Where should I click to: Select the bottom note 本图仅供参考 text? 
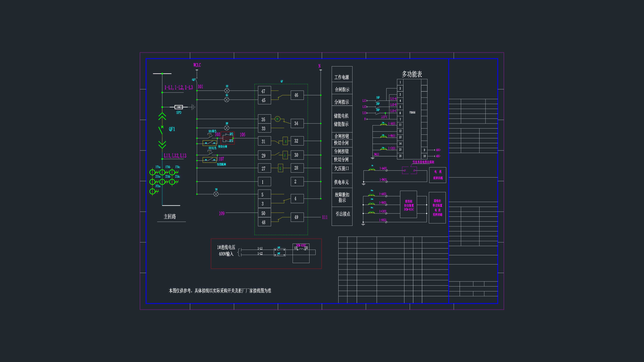(220, 291)
